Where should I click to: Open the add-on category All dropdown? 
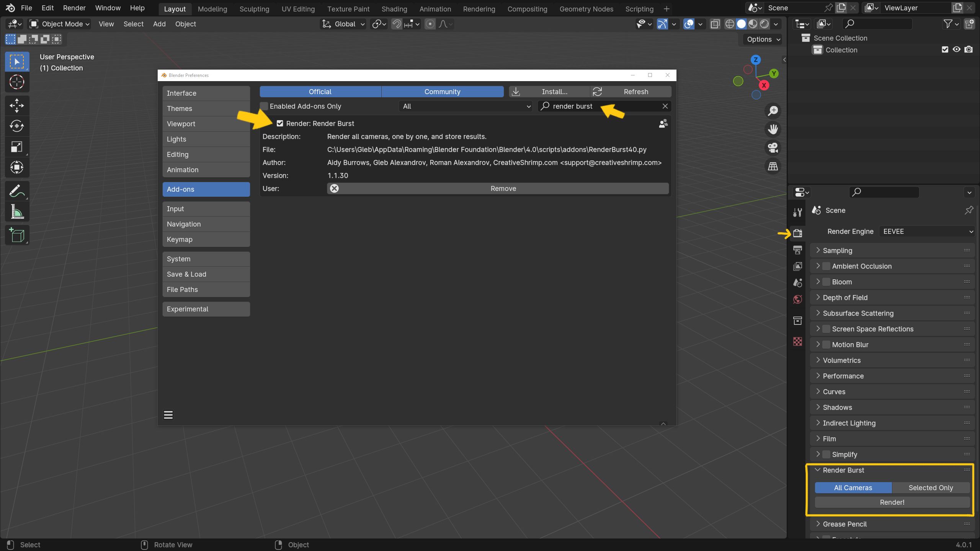coord(465,106)
